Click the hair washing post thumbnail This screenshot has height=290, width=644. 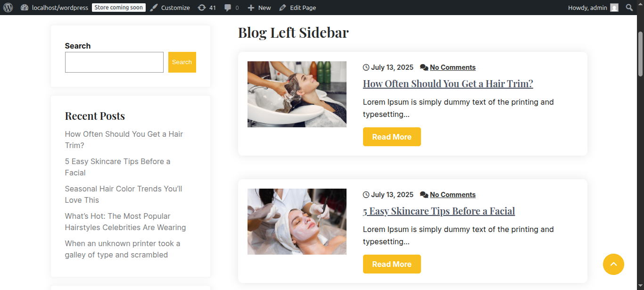pos(297,94)
